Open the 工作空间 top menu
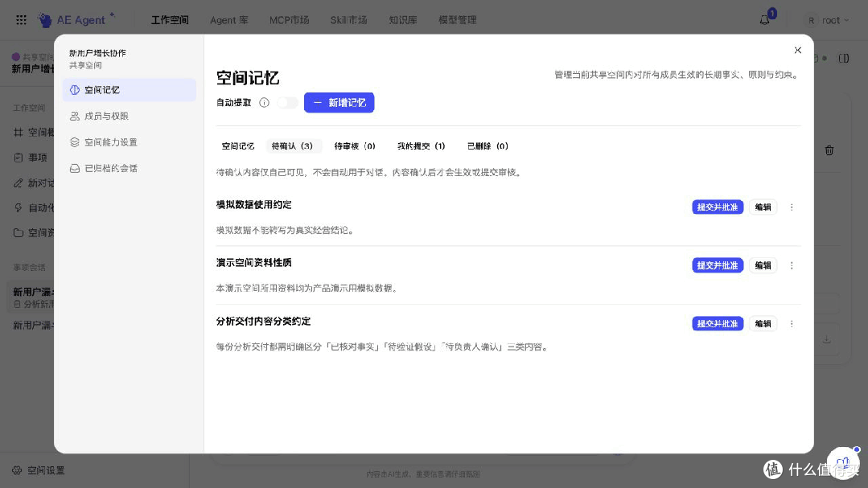The width and height of the screenshot is (868, 488). tap(170, 20)
